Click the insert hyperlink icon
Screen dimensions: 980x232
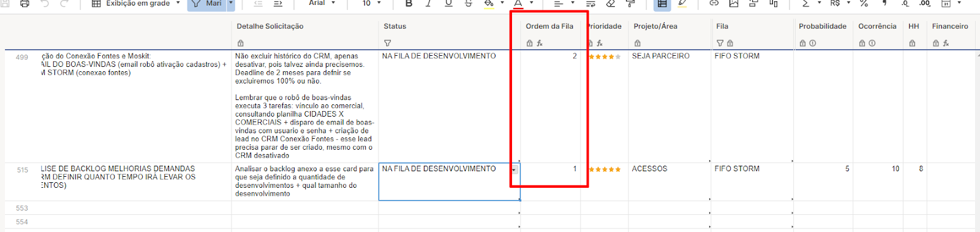click(714, 3)
